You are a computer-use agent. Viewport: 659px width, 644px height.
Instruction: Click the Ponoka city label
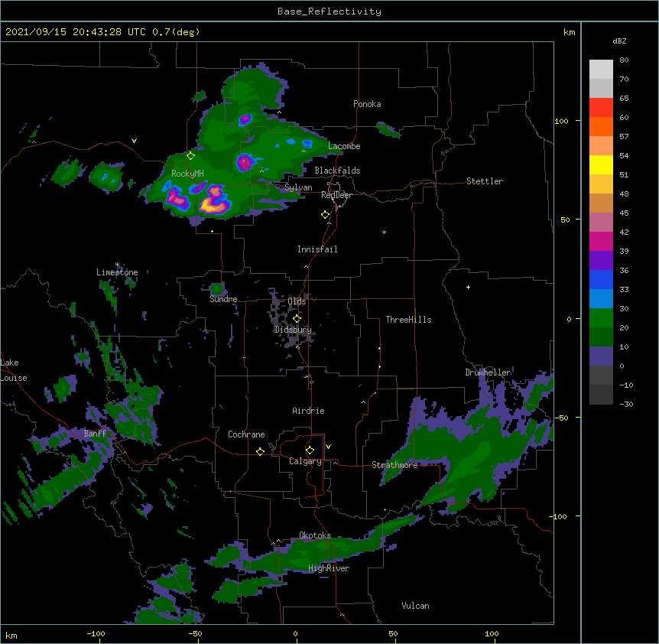tap(367, 104)
